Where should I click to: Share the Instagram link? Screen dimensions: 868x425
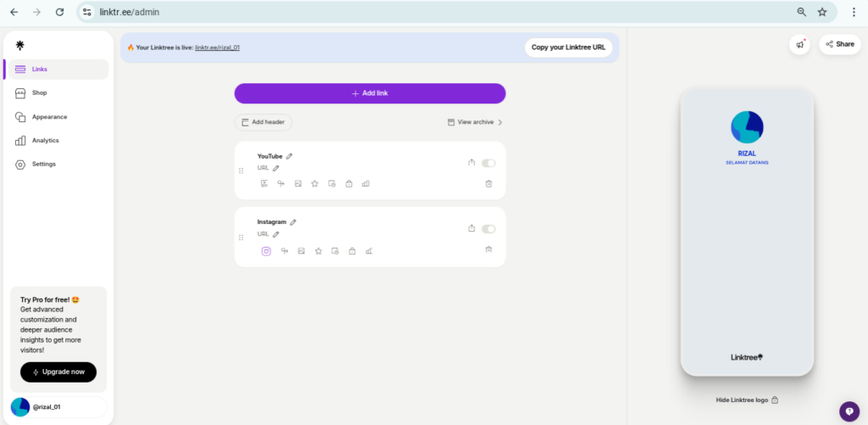coord(471,228)
